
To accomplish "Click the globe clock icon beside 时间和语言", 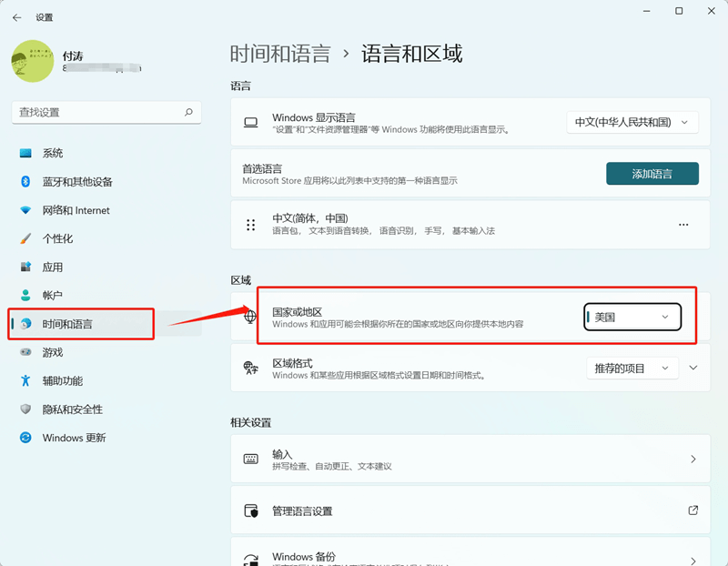I will 25,324.
